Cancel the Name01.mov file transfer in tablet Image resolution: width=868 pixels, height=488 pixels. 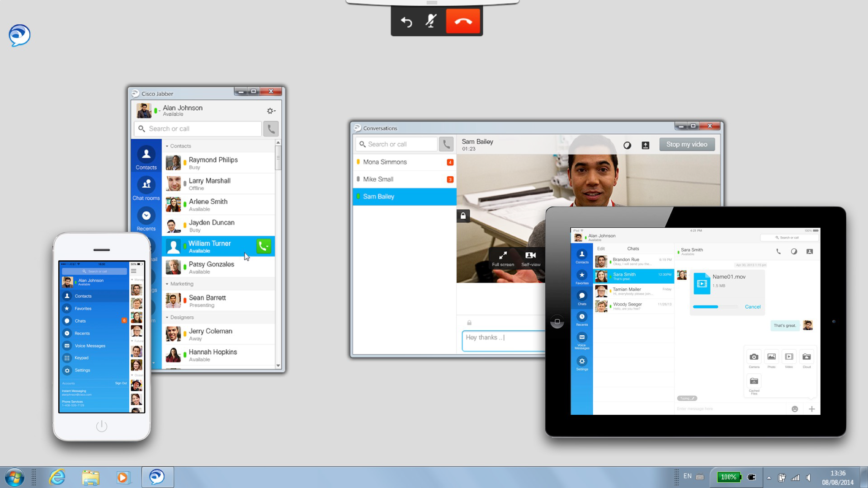(x=753, y=306)
